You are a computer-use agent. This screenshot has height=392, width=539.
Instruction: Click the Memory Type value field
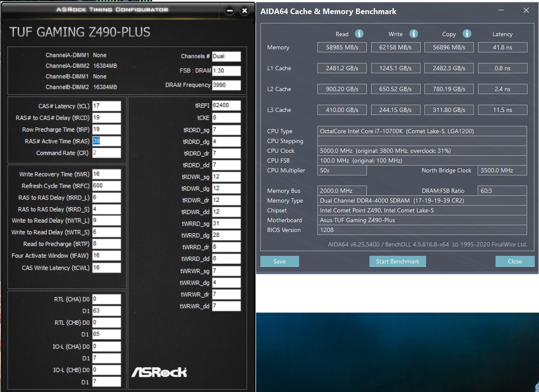(x=422, y=200)
